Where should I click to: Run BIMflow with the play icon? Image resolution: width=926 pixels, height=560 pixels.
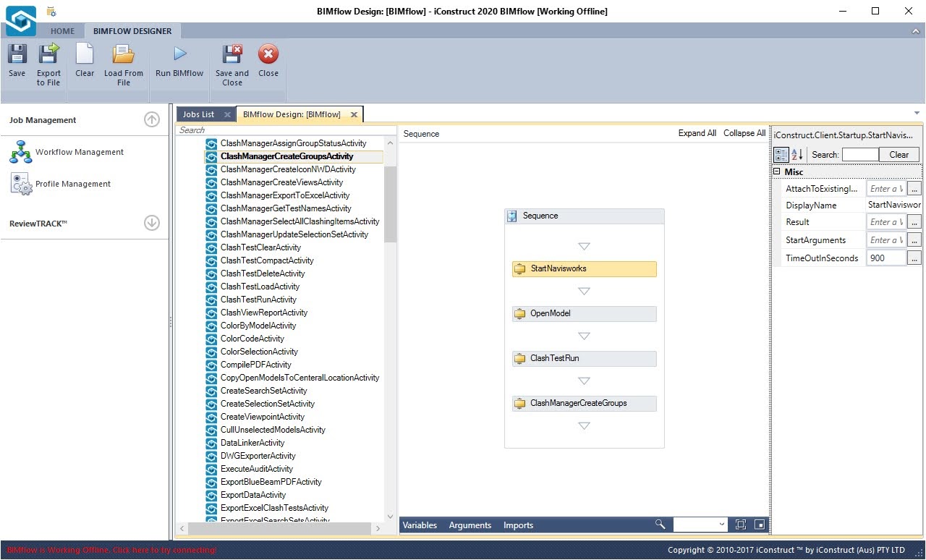click(179, 55)
